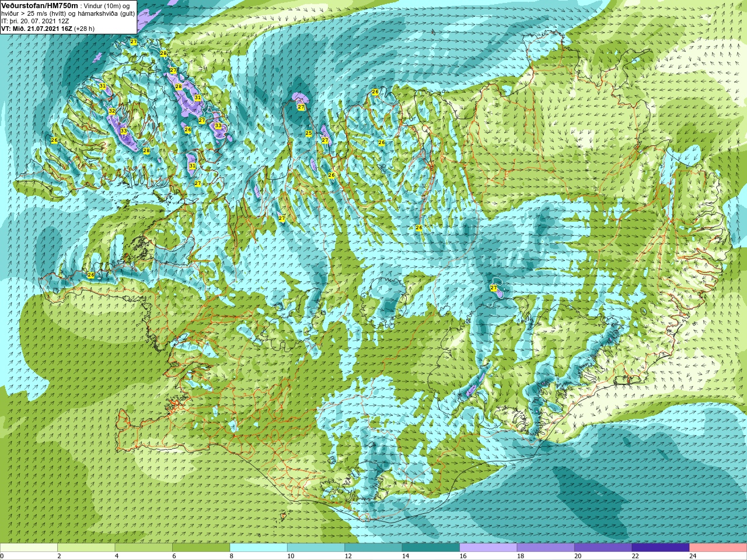This screenshot has height=560, width=747.
Task: Click the 'Veðurstofan/HM750m' title text
Action: pos(39,5)
